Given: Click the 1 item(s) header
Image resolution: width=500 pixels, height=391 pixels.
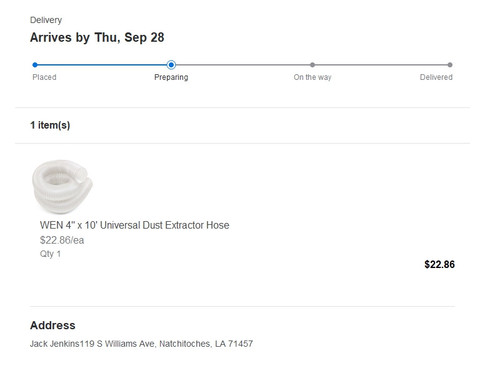Looking at the screenshot, I should (50, 125).
